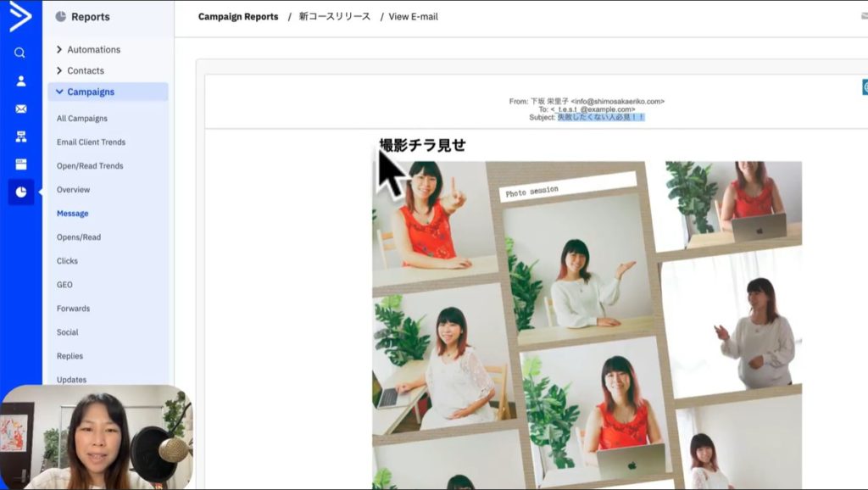Go to Open/Read Trends report
The width and height of the screenshot is (868, 490).
[90, 166]
